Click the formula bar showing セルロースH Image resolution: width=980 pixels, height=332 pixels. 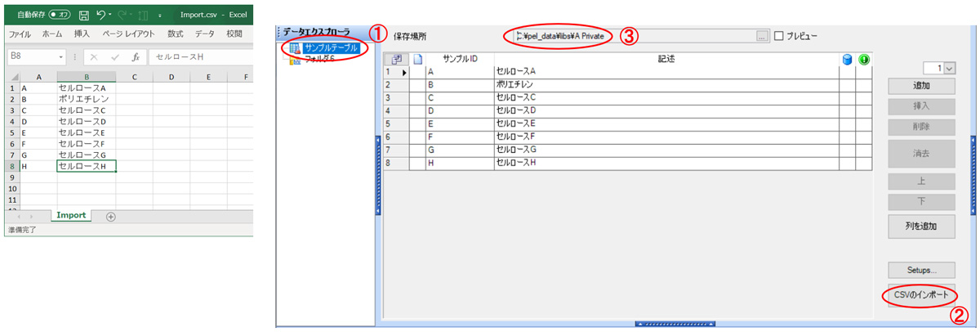coord(201,57)
